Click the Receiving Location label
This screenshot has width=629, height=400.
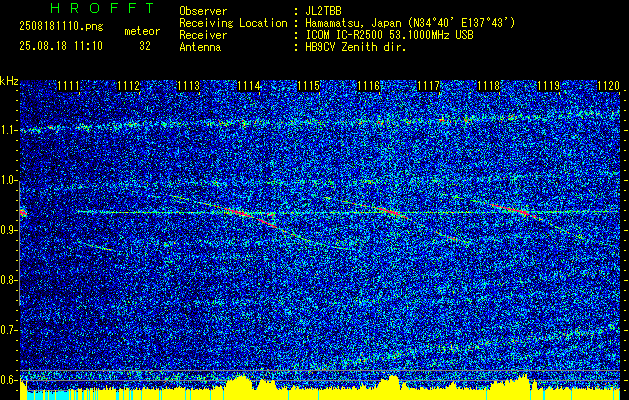[233, 23]
